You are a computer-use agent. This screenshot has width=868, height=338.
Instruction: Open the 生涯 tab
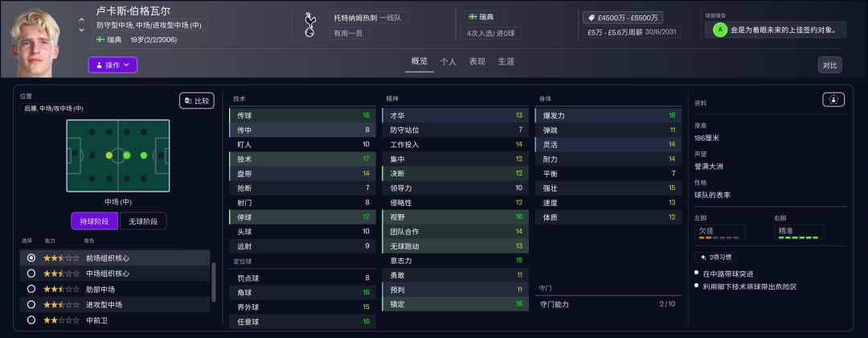tap(506, 61)
